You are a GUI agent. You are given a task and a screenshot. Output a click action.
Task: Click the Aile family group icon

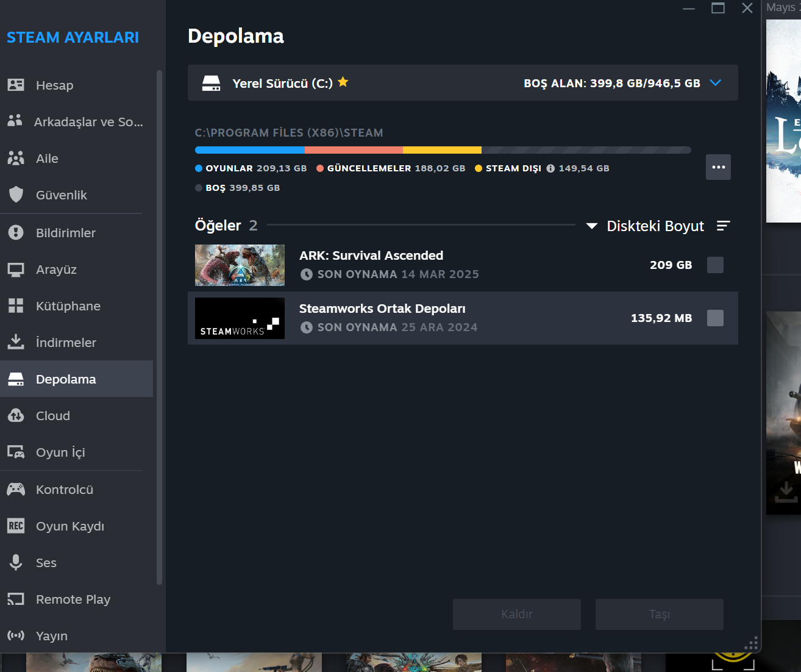point(16,158)
